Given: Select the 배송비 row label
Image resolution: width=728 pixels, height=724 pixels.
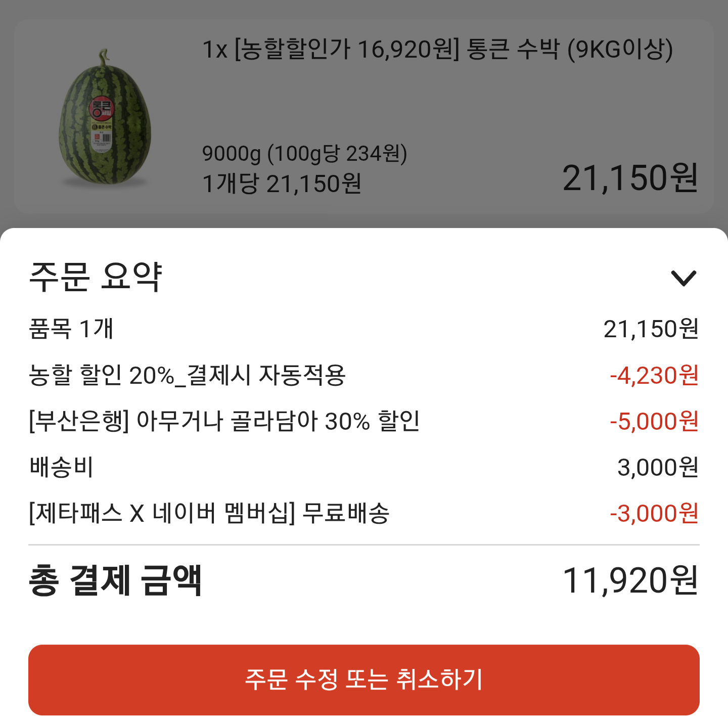Looking at the screenshot, I should click(x=61, y=467).
